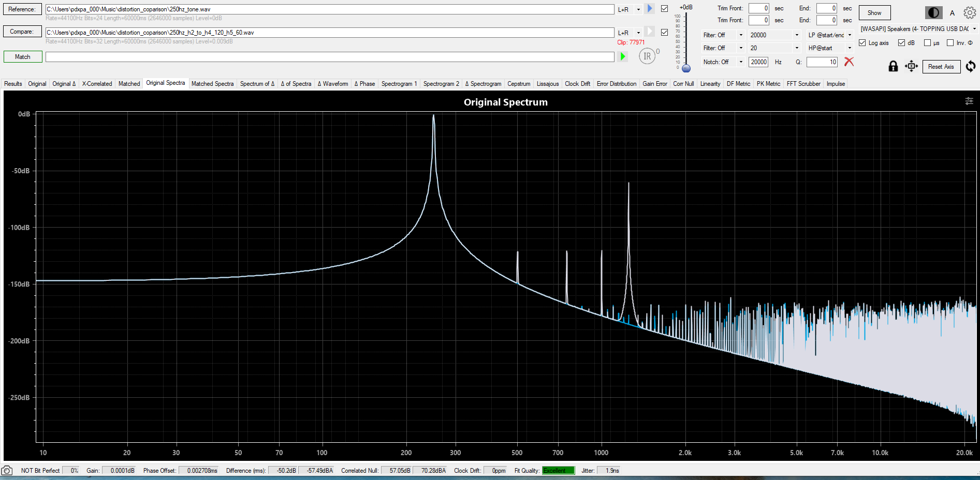Open the Error Distribution tab

click(617, 84)
